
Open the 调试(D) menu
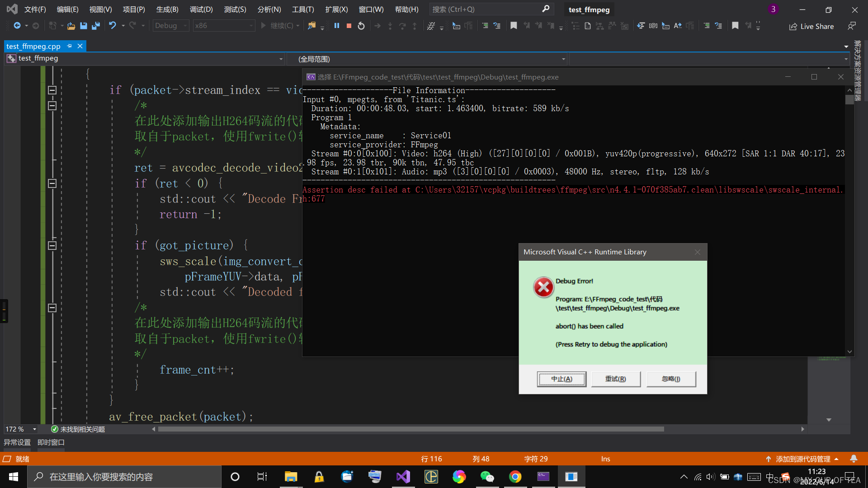pyautogui.click(x=201, y=9)
